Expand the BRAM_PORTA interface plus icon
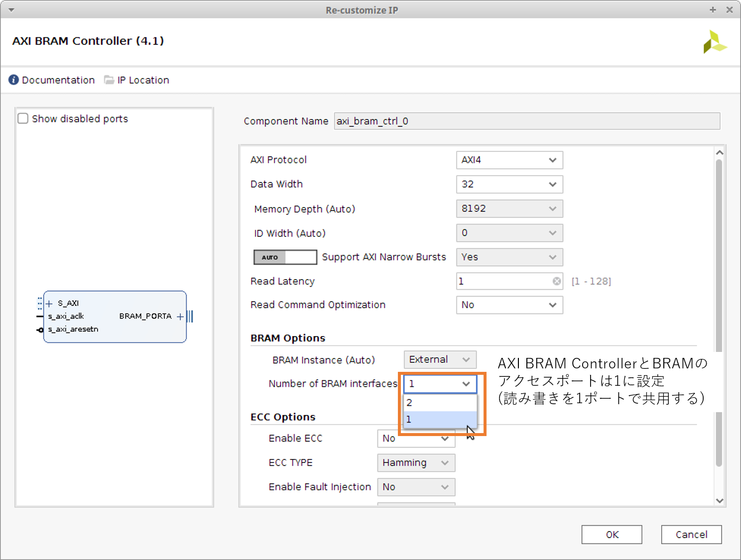The image size is (741, 560). [180, 317]
